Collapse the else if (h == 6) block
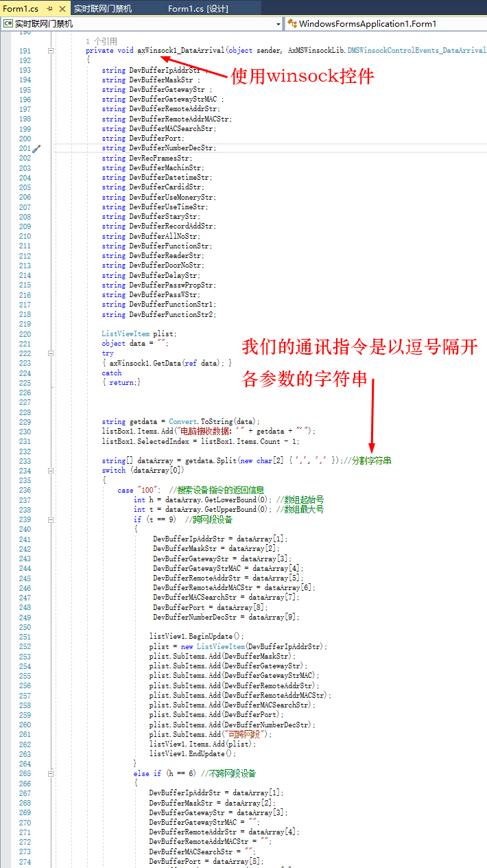 tap(50, 773)
